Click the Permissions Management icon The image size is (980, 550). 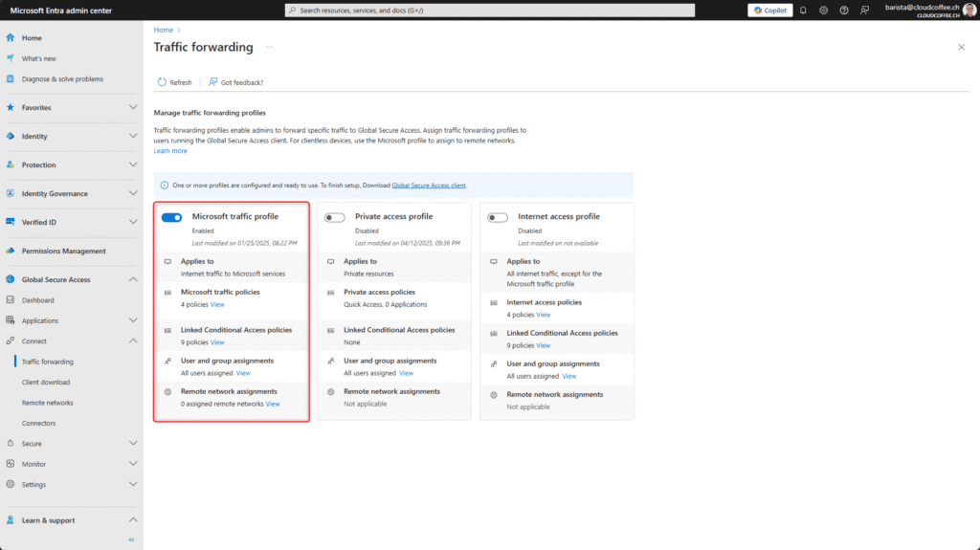[x=10, y=251]
